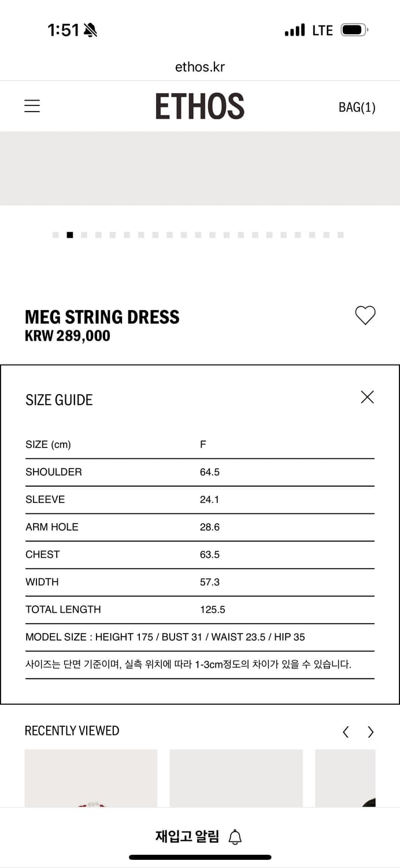Screen dimensions: 400x868
Task: Close the Size Guide panel
Action: [367, 398]
